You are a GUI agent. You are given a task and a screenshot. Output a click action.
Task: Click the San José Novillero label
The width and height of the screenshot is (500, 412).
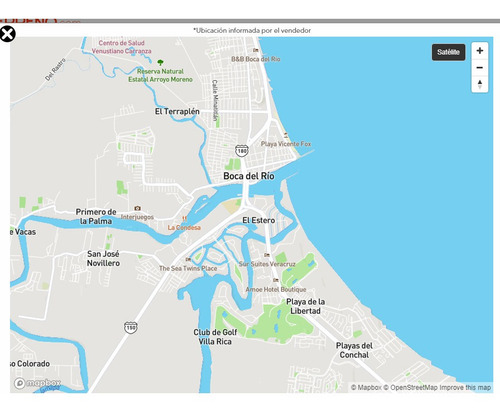pyautogui.click(x=103, y=258)
